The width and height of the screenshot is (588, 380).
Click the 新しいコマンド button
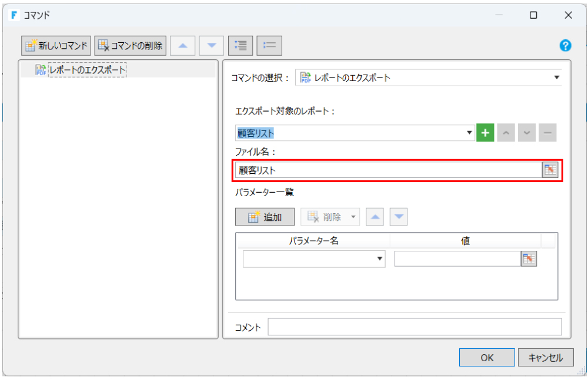[56, 45]
